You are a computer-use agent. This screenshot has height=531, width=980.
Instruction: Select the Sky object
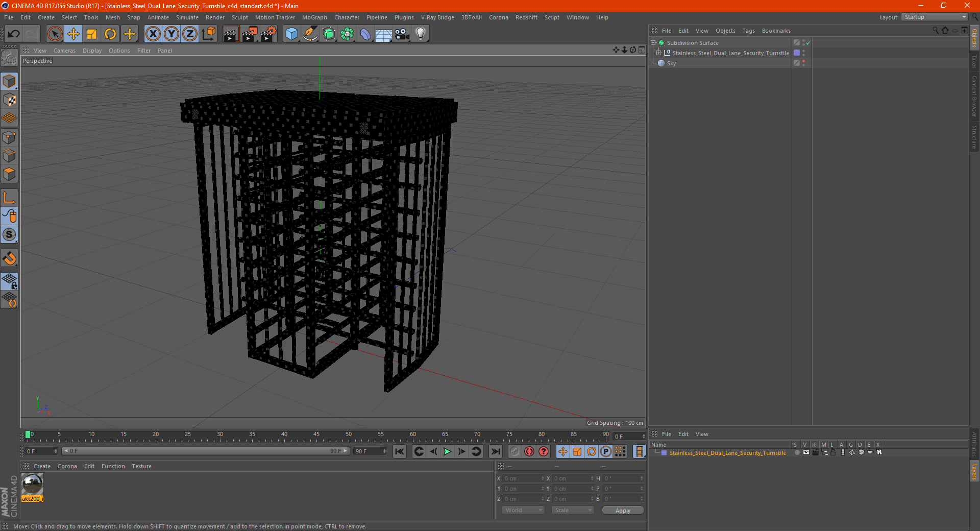[x=671, y=63]
